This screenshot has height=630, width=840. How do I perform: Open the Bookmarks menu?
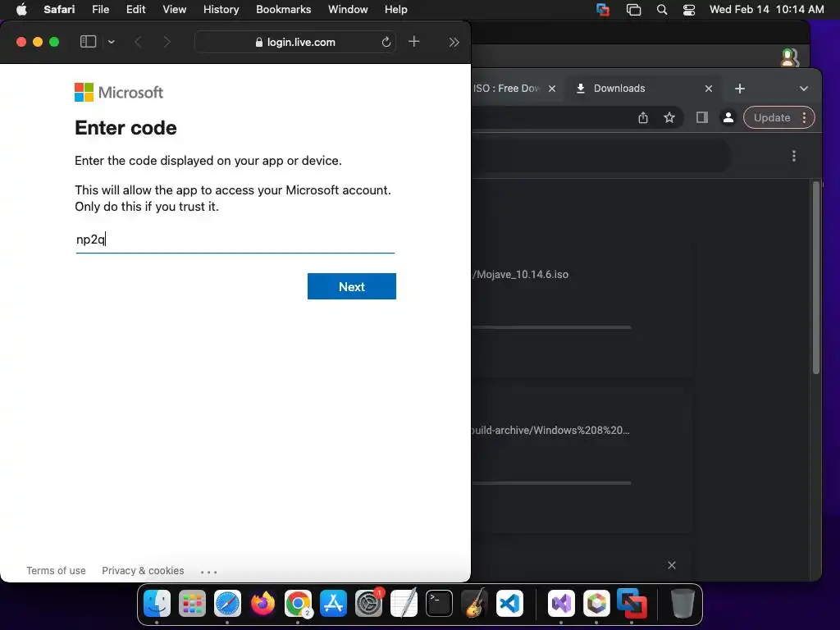tap(283, 10)
